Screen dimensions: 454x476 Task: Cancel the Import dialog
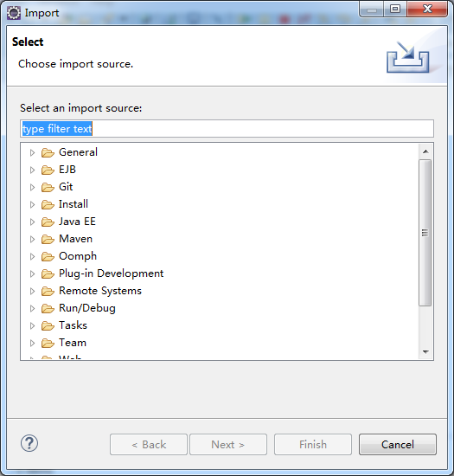click(398, 445)
